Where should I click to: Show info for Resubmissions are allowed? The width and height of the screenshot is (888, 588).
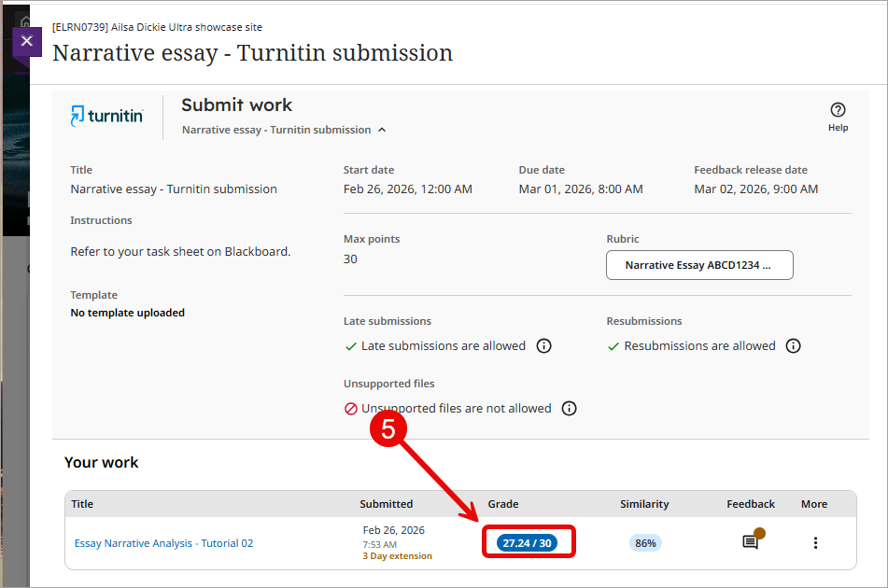[793, 346]
